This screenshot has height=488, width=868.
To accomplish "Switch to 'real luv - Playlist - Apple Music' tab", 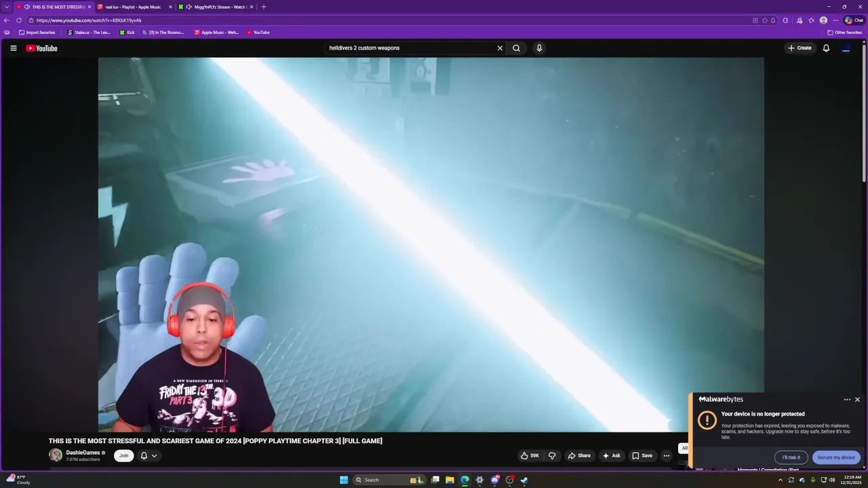I will 133,7.
